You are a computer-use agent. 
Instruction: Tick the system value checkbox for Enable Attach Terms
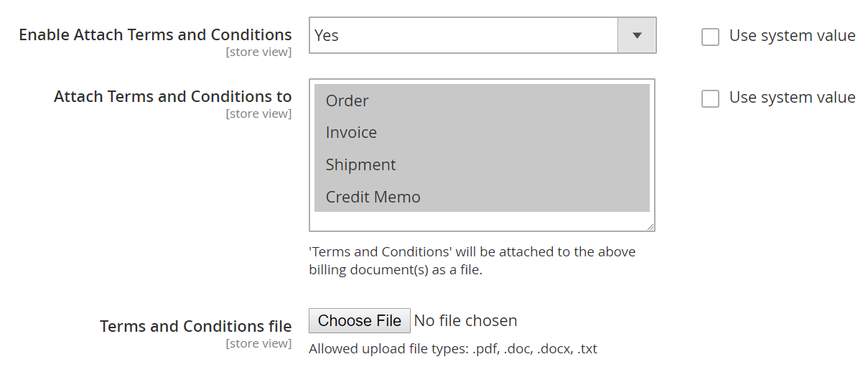[x=710, y=37]
